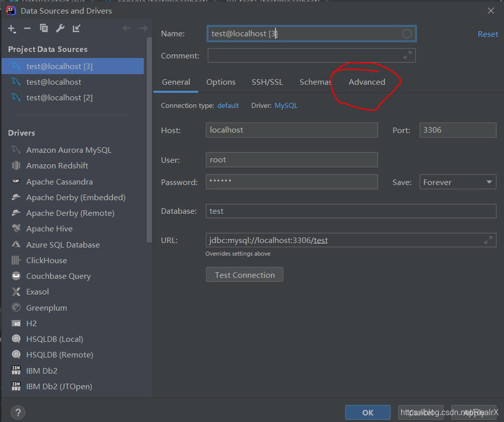Click the Add data source plus icon
The image size is (504, 422).
point(12,29)
